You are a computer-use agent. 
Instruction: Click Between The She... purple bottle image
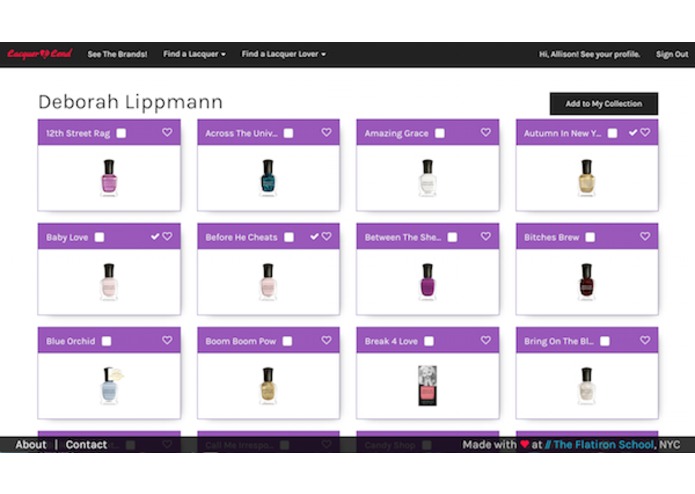click(x=428, y=282)
